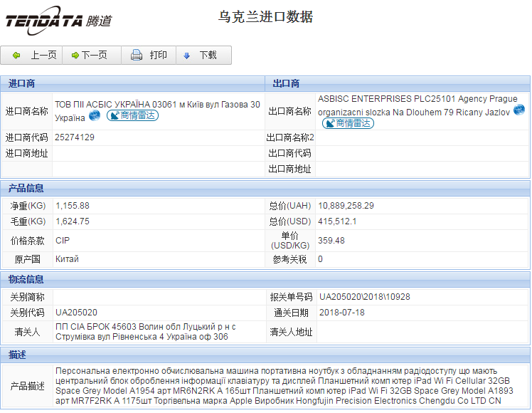Click the printer icon
This screenshot has width=532, height=413.
click(x=137, y=56)
